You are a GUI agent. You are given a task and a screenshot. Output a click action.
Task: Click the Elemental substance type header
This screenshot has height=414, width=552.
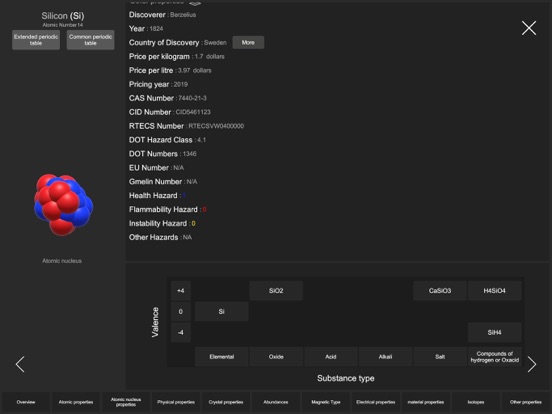(221, 357)
